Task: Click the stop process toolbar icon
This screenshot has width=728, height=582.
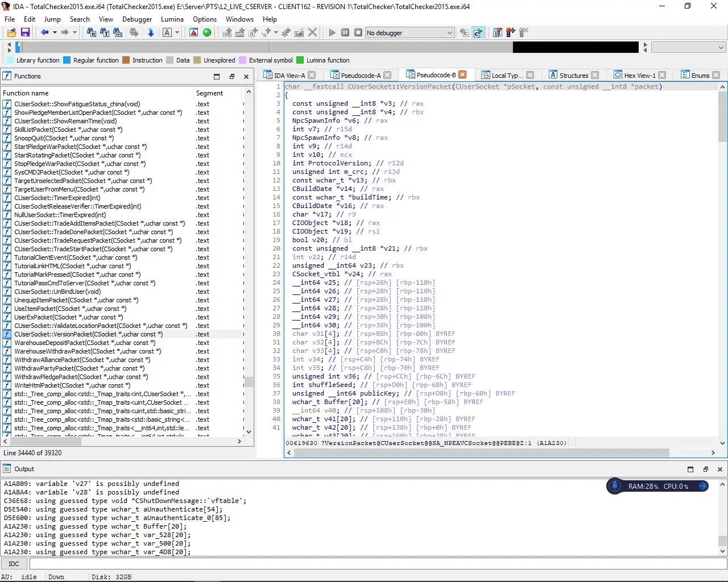Action: pyautogui.click(x=358, y=32)
